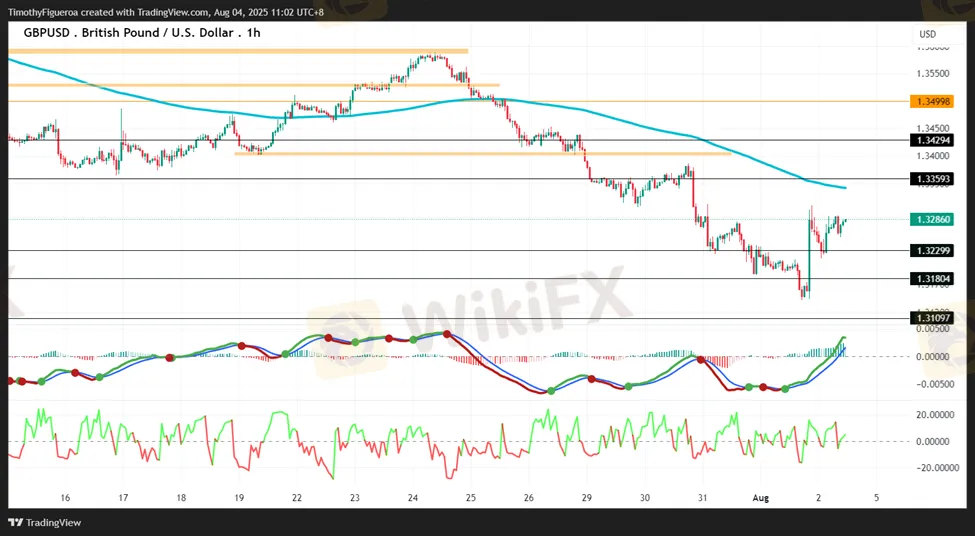Click the green 1.32860 current price label
The height and width of the screenshot is (536, 975).
931,219
